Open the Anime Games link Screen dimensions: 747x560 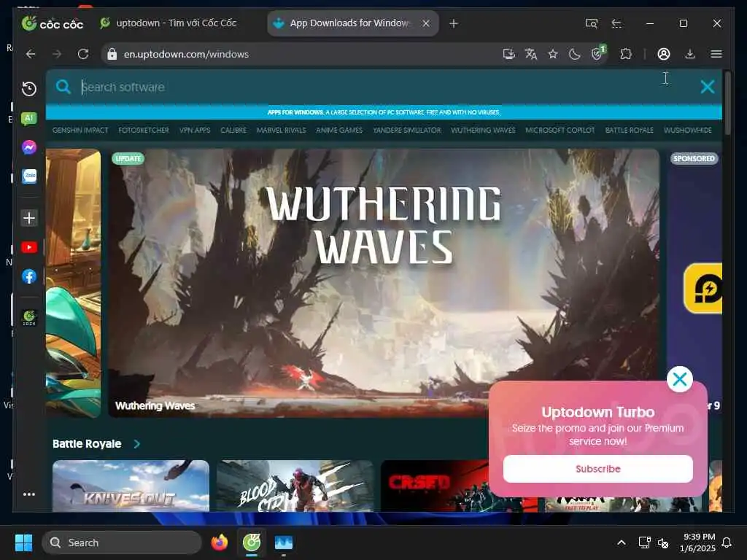(x=339, y=130)
